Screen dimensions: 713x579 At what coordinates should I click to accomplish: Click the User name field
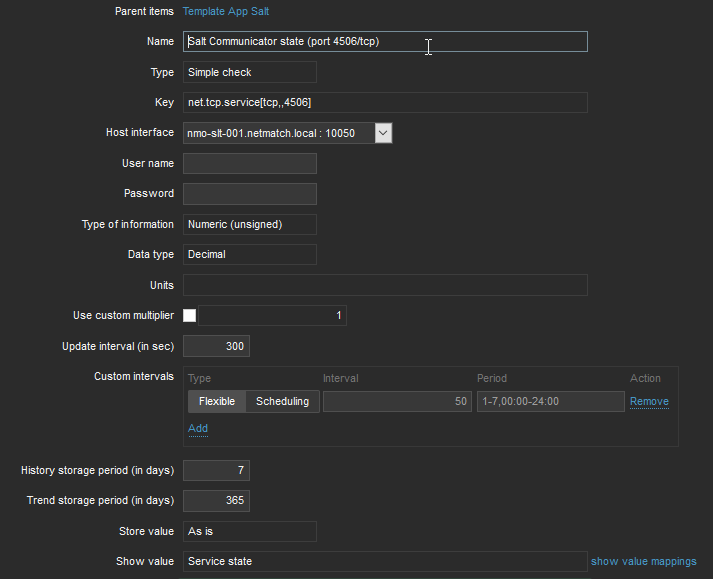pos(250,164)
